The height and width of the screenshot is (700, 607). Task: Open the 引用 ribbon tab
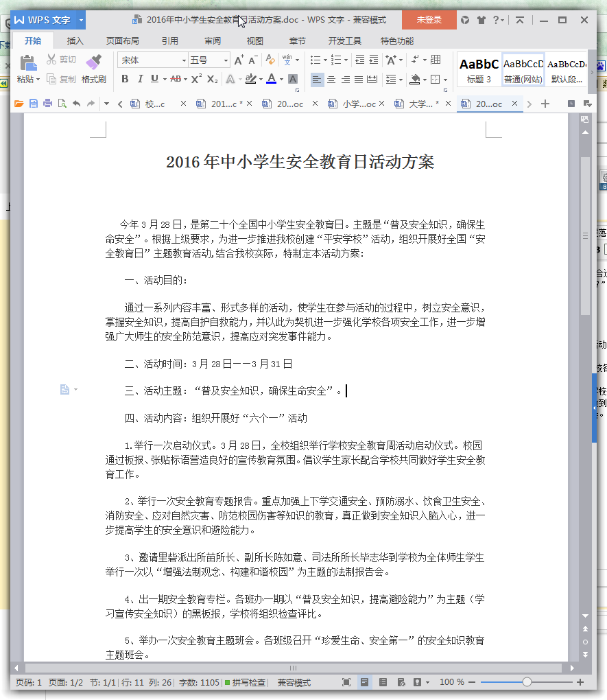[169, 41]
